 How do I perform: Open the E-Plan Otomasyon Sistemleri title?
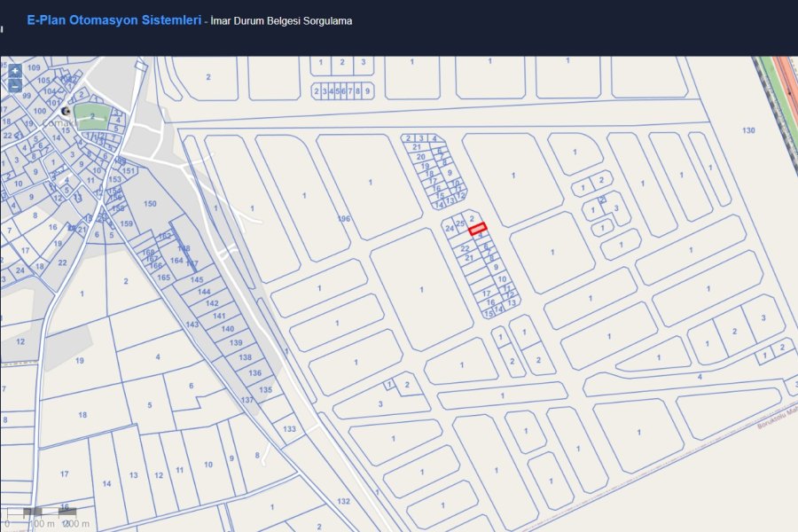coord(114,20)
